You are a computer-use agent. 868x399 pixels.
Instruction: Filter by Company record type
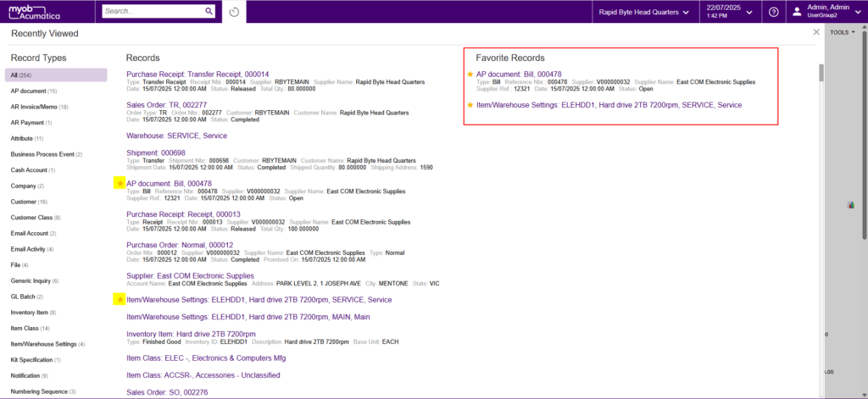coord(28,186)
